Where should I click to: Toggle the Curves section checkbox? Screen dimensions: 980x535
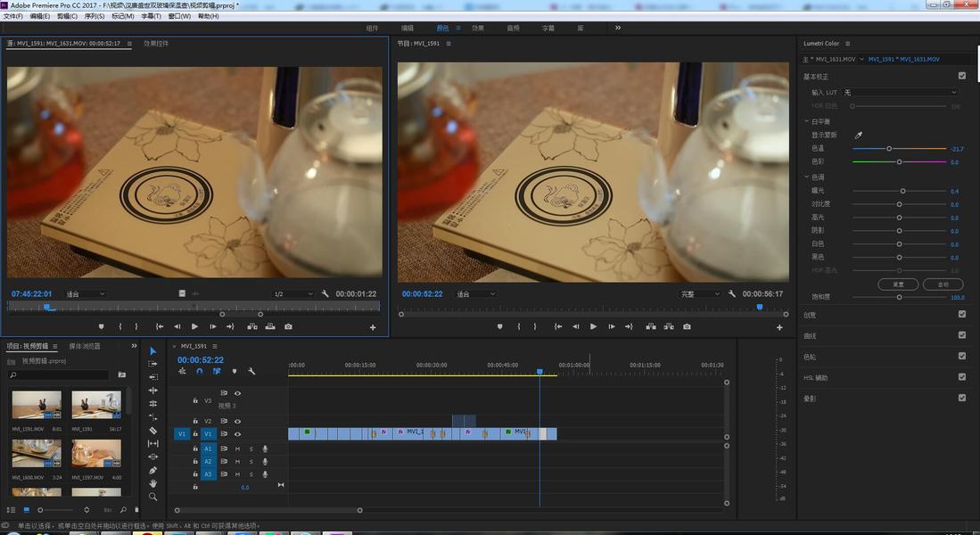tap(962, 335)
